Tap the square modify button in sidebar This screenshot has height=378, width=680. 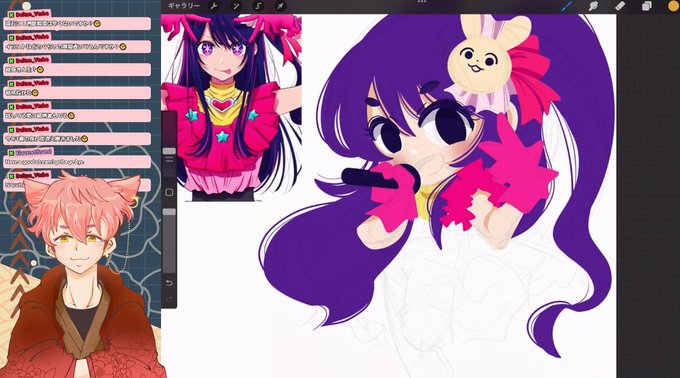click(169, 192)
